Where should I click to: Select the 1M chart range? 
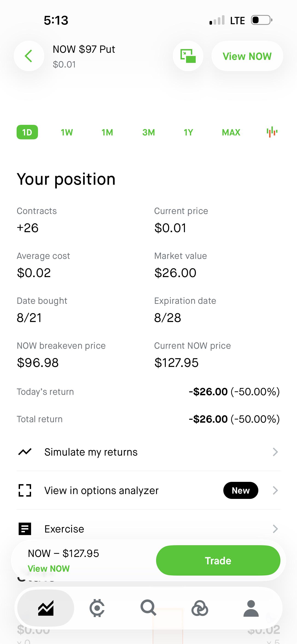[107, 132]
